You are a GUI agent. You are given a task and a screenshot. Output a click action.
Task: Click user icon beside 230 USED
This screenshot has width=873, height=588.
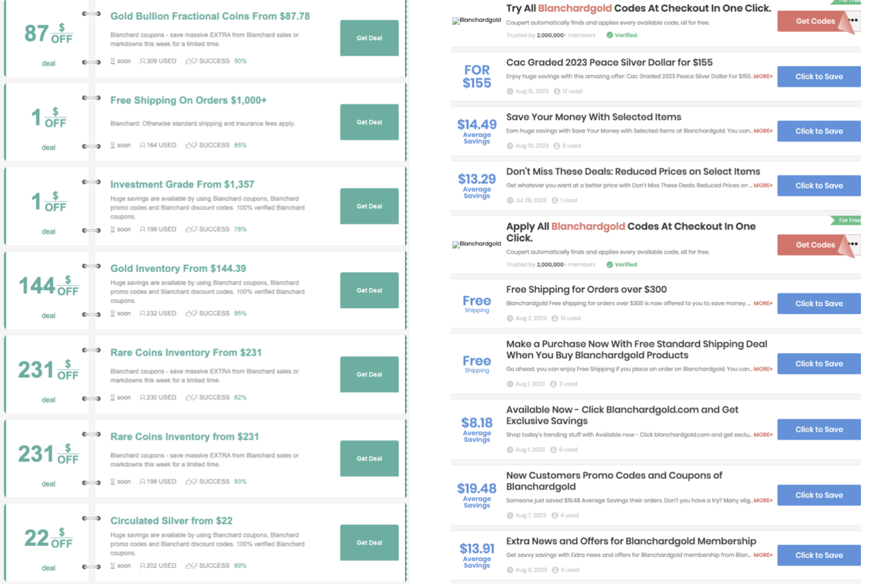coord(142,397)
